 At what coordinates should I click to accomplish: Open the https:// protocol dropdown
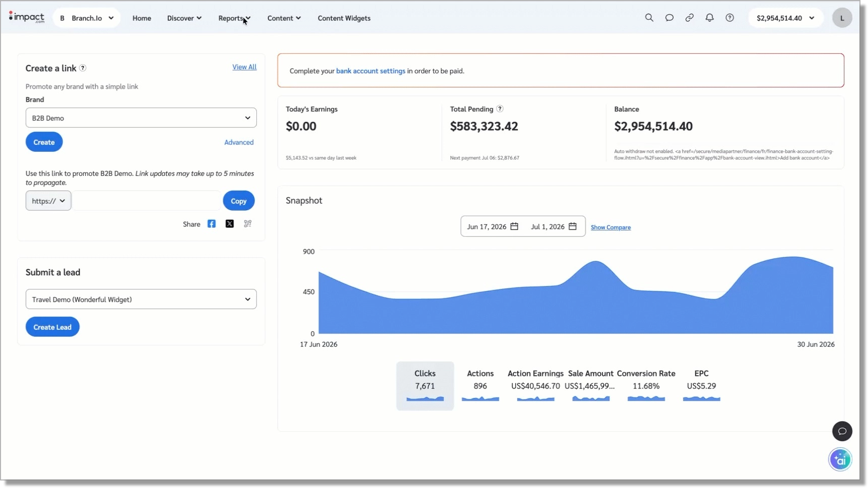coord(48,201)
